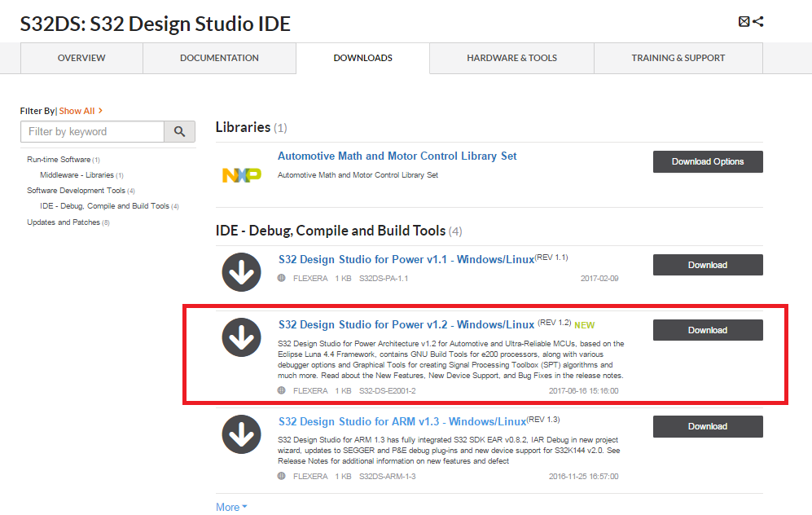Image resolution: width=812 pixels, height=515 pixels.
Task: Download S32 Design Studio for Power v1.2
Action: 708,330
